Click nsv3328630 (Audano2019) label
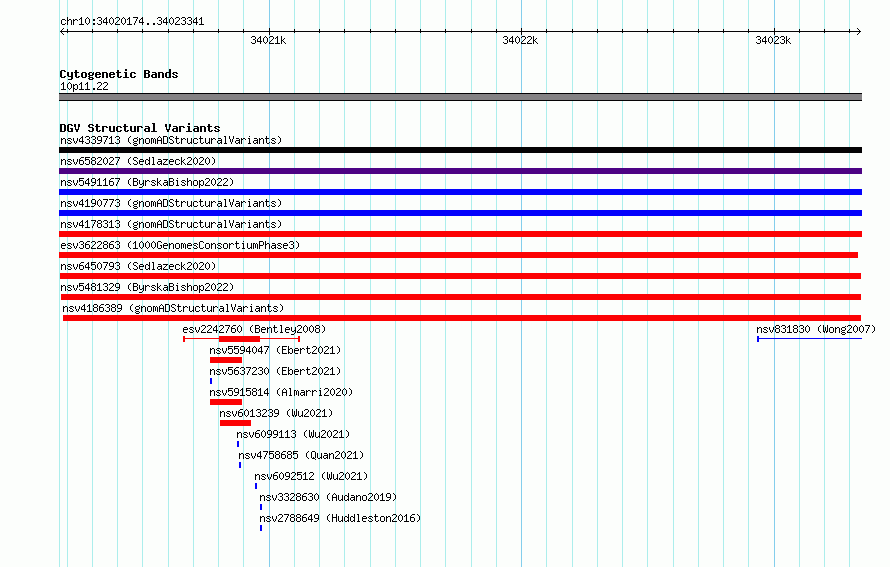This screenshot has height=567, width=890. (328, 497)
